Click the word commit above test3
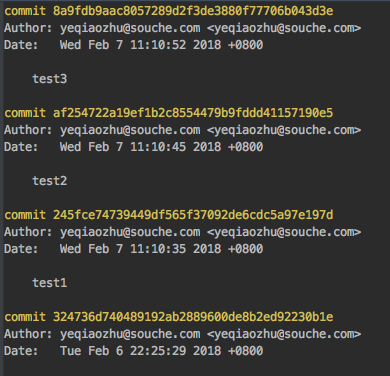The image size is (390, 376). click(25, 11)
